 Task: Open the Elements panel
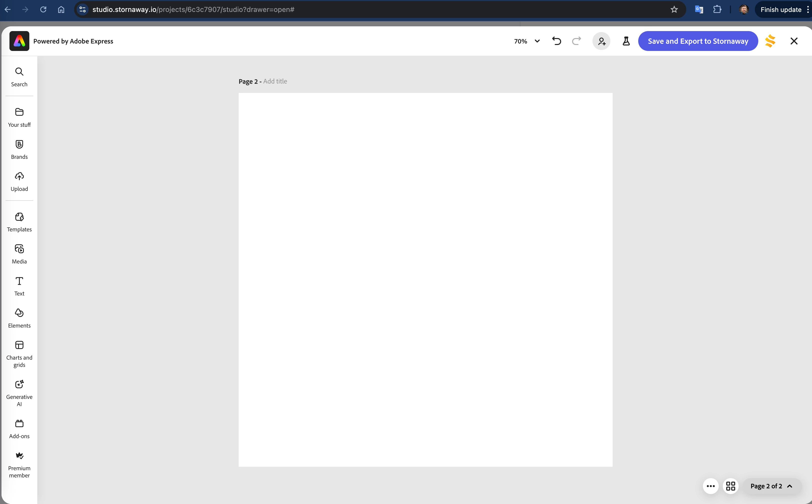click(x=19, y=318)
